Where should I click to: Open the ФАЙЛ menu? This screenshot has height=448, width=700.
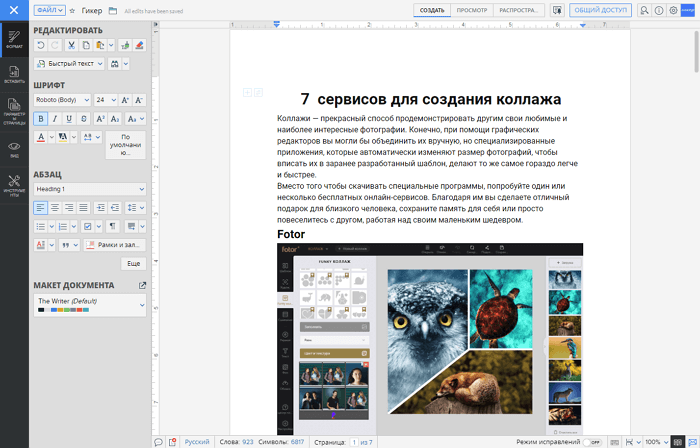click(49, 10)
